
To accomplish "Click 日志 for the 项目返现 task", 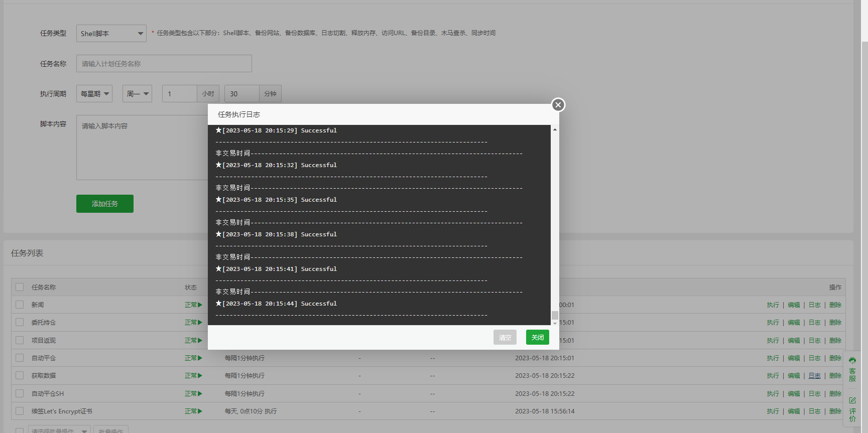I will pyautogui.click(x=814, y=341).
